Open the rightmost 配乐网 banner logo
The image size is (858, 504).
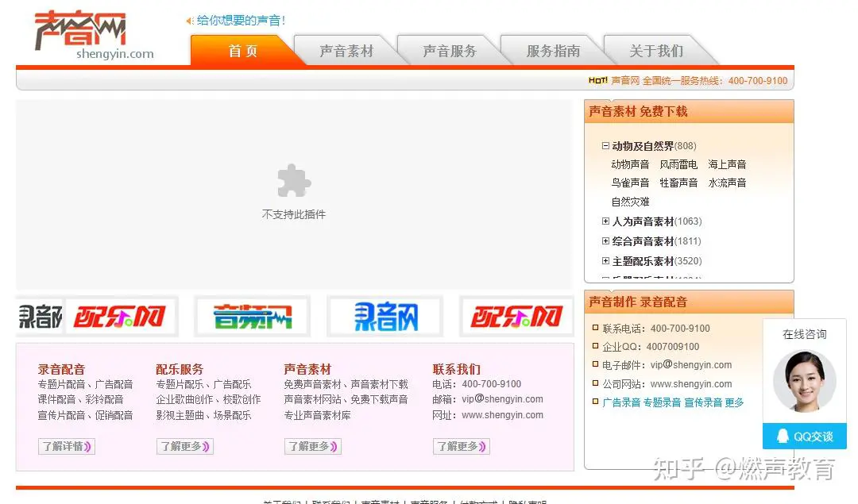516,317
